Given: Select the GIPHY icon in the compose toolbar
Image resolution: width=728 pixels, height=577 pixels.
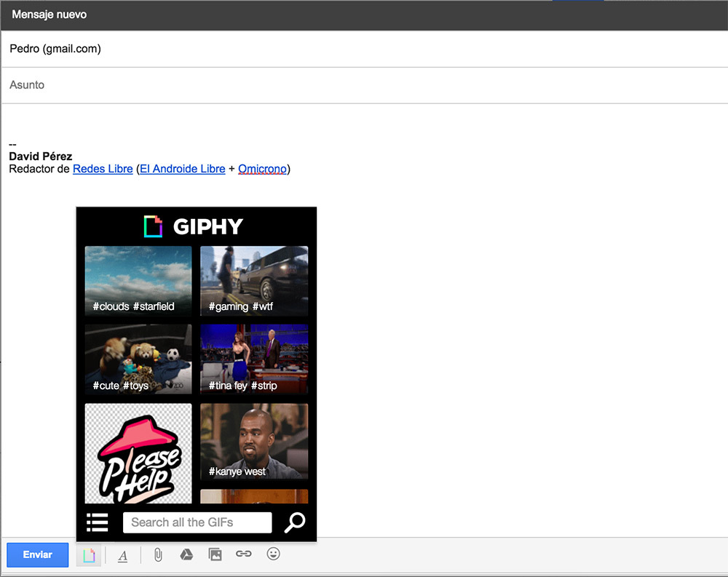Looking at the screenshot, I should [88, 554].
